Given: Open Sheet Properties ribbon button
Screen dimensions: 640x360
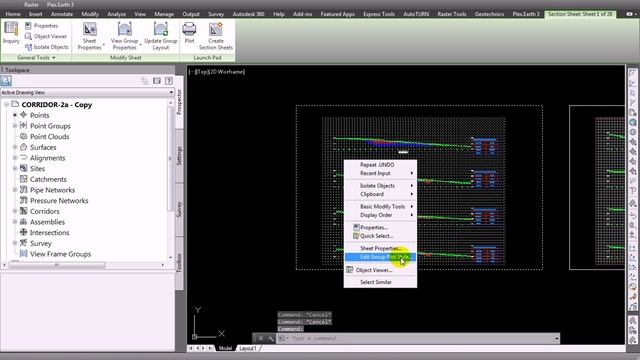Looking at the screenshot, I should (x=89, y=36).
